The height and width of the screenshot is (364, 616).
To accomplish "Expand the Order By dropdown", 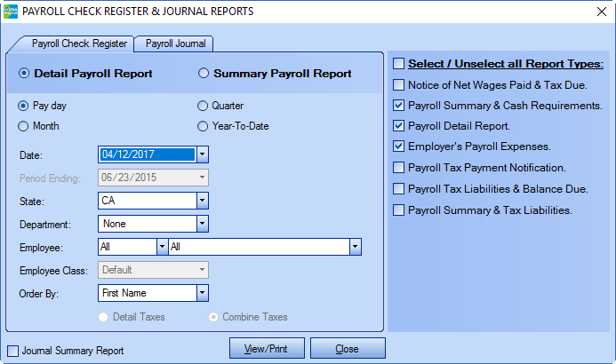I will point(202,293).
